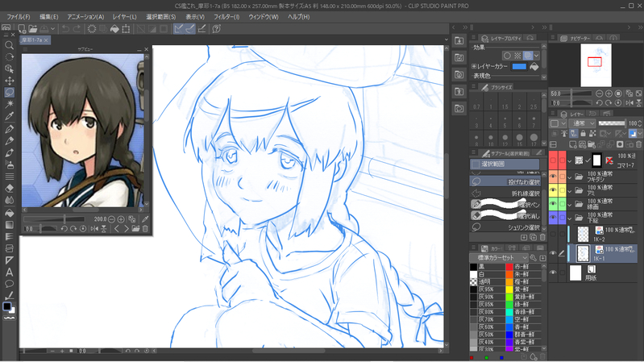Viewport: 644px width, 362px height.
Task: Select the move layer tool
Action: click(x=9, y=81)
